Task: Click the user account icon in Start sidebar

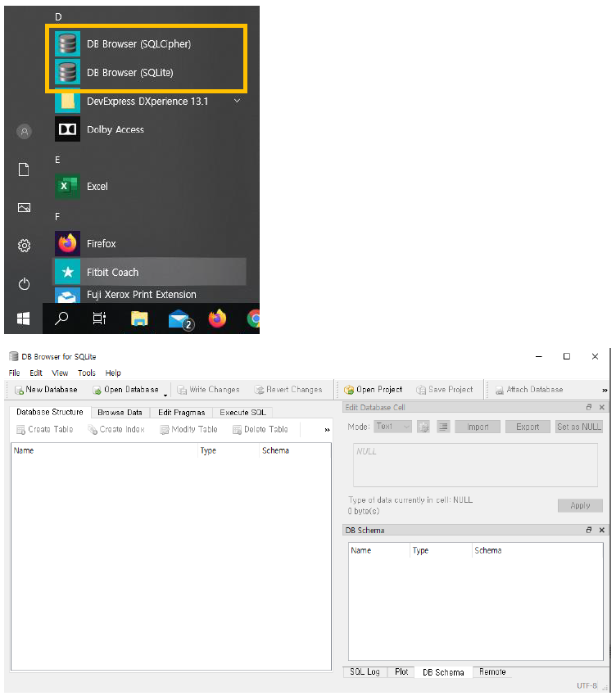Action: [x=24, y=131]
